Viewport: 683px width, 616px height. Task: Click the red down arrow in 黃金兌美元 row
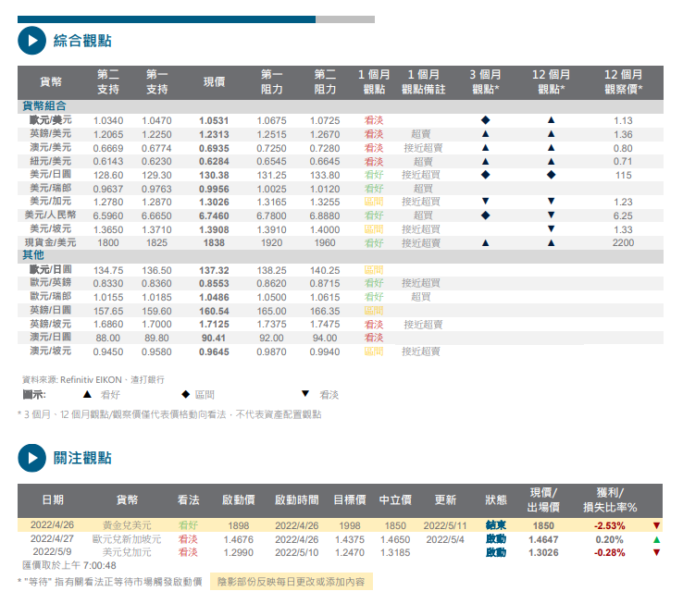pos(656,525)
